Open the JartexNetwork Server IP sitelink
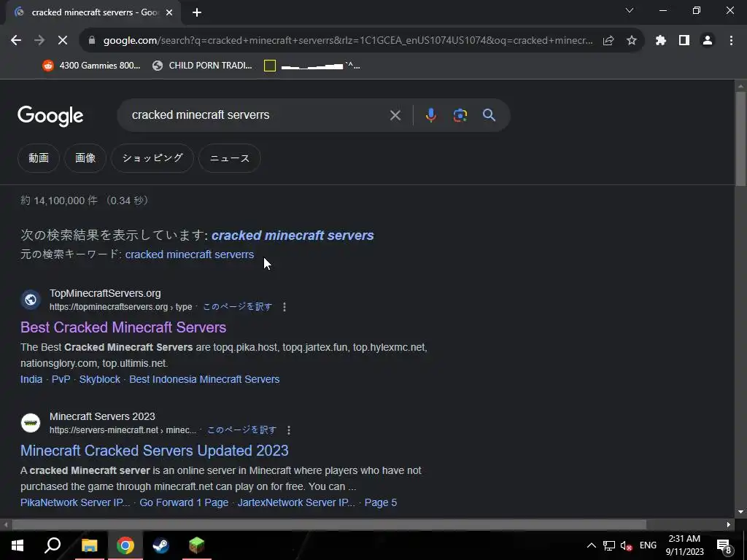747x560 pixels. coord(296,503)
